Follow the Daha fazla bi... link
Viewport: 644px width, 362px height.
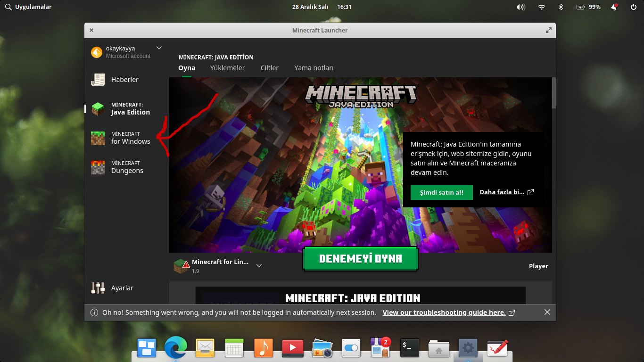coord(507,192)
